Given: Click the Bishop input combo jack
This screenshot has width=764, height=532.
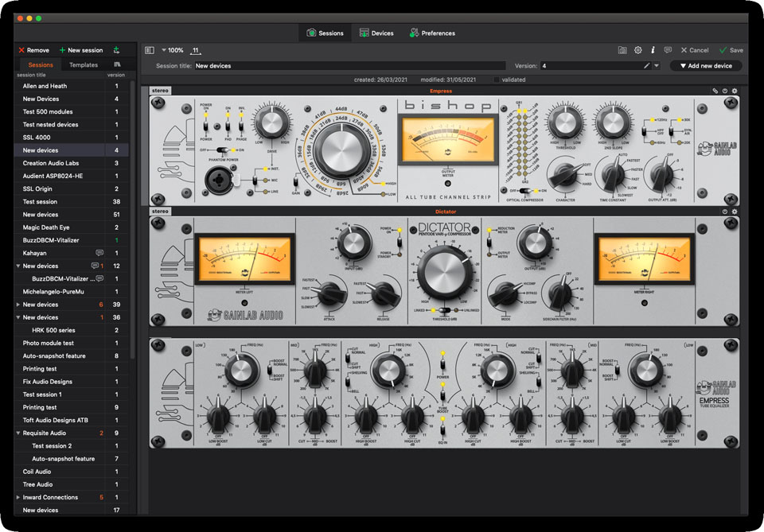Looking at the screenshot, I should pos(219,180).
